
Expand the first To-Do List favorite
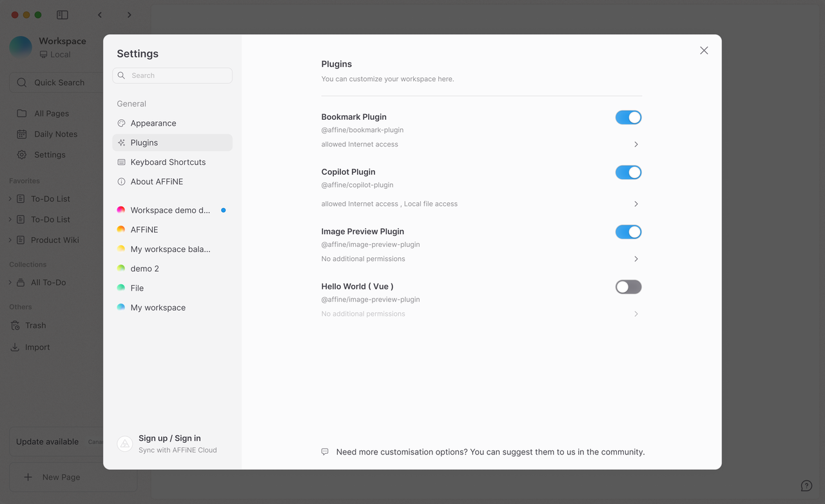click(x=10, y=199)
